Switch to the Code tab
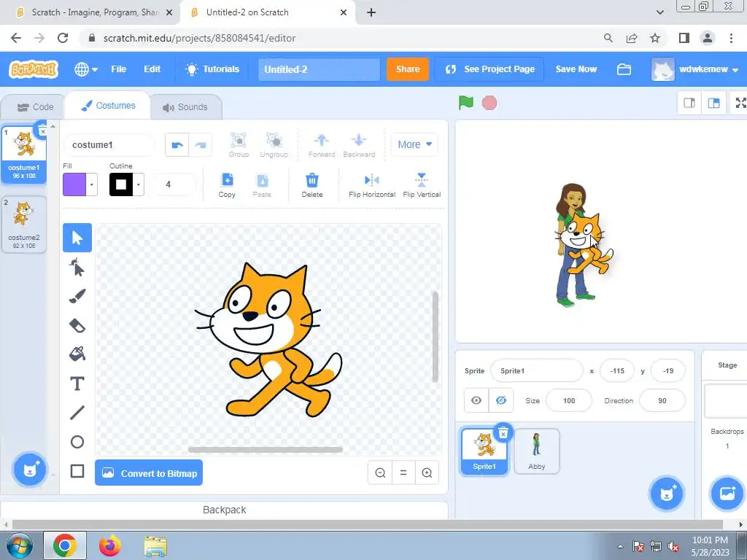Screen dimensions: 747x560 tap(35, 107)
